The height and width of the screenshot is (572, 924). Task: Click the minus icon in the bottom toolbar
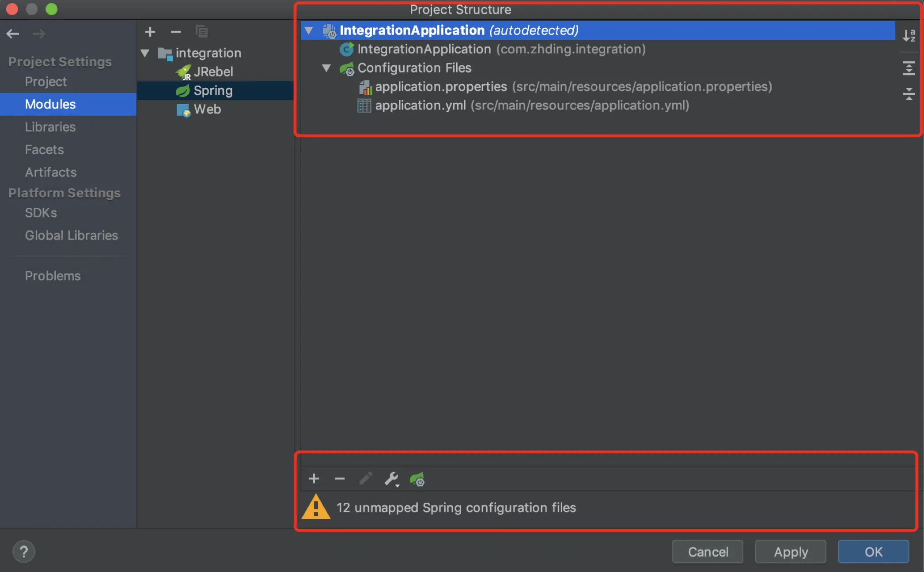[x=339, y=478]
